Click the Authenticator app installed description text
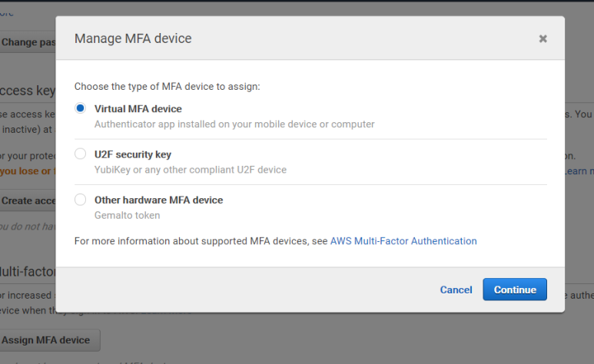The image size is (594, 364). pyautogui.click(x=234, y=124)
